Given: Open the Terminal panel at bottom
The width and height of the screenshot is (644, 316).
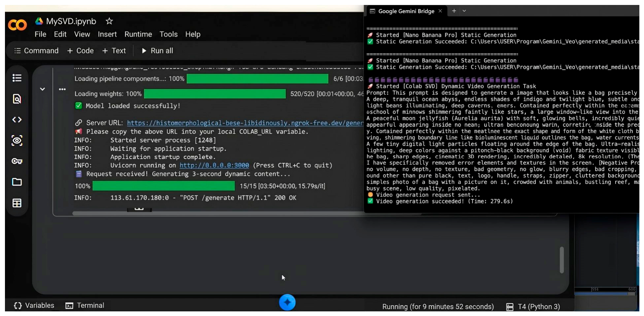Looking at the screenshot, I should pos(85,305).
